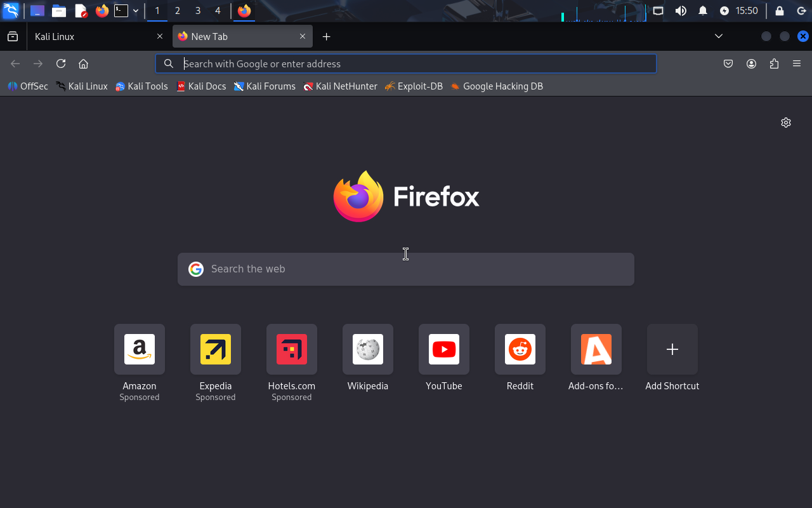Open the Firefox hamburger menu

pyautogui.click(x=797, y=63)
